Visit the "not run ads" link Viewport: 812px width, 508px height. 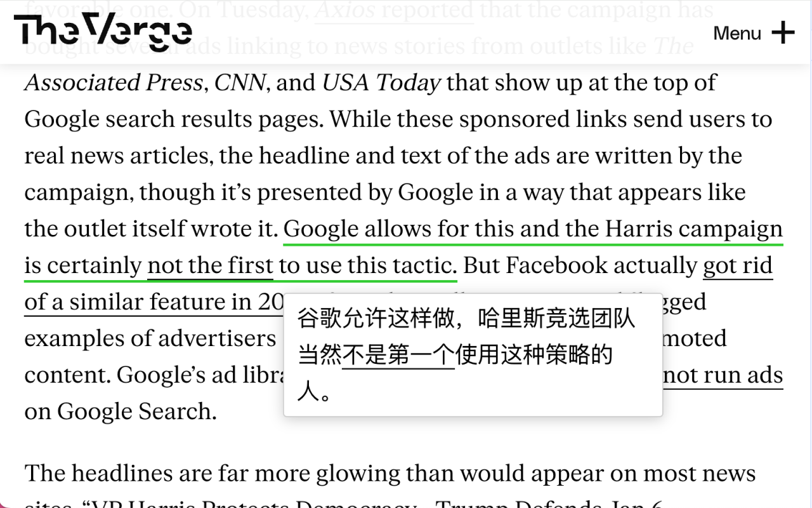tap(723, 375)
